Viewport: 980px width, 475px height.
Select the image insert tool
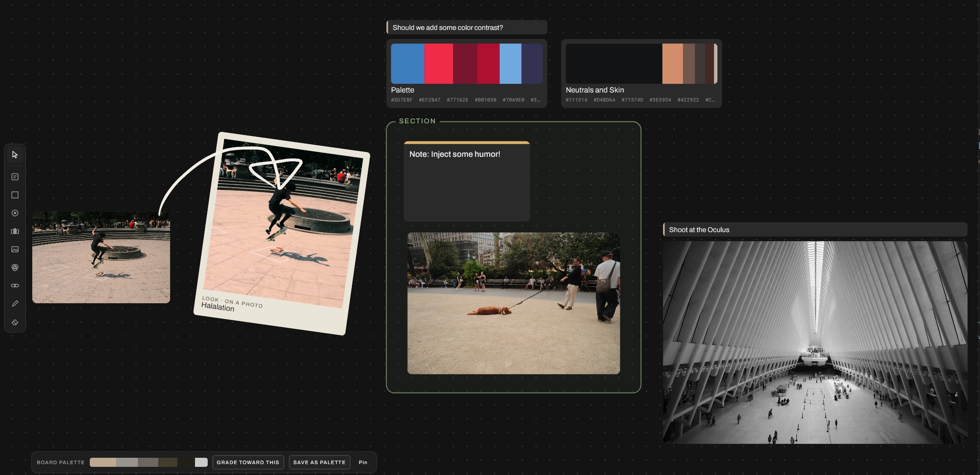(15, 249)
